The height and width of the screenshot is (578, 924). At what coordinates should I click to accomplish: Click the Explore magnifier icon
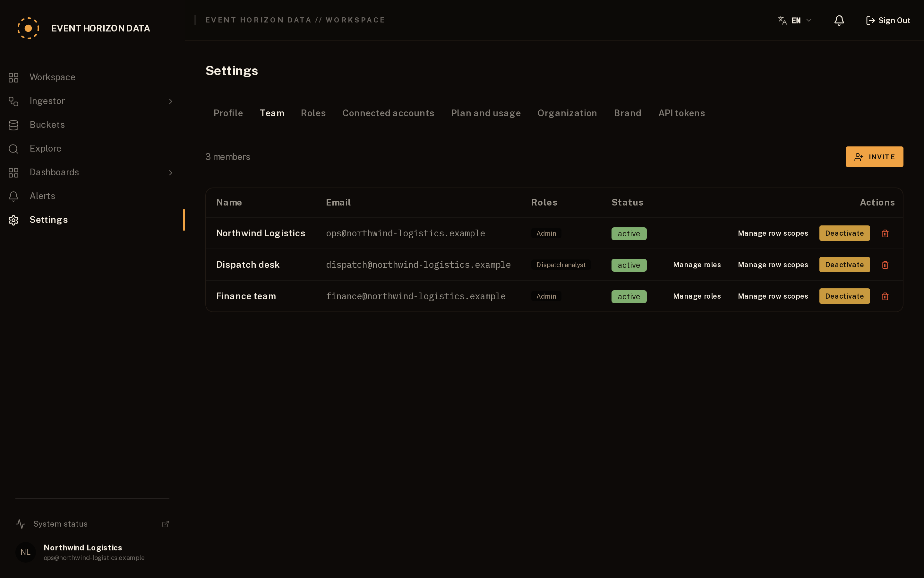13,149
